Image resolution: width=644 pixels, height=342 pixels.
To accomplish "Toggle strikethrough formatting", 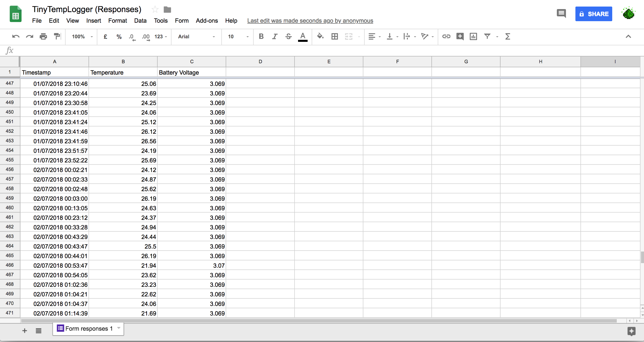I will click(288, 37).
